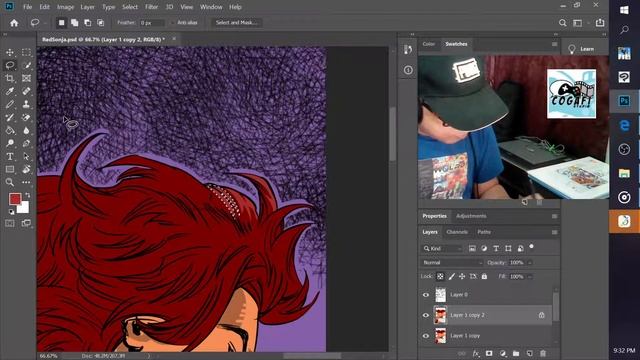Open the Learn panel
This screenshot has height=360, width=640.
pyautogui.click(x=582, y=49)
